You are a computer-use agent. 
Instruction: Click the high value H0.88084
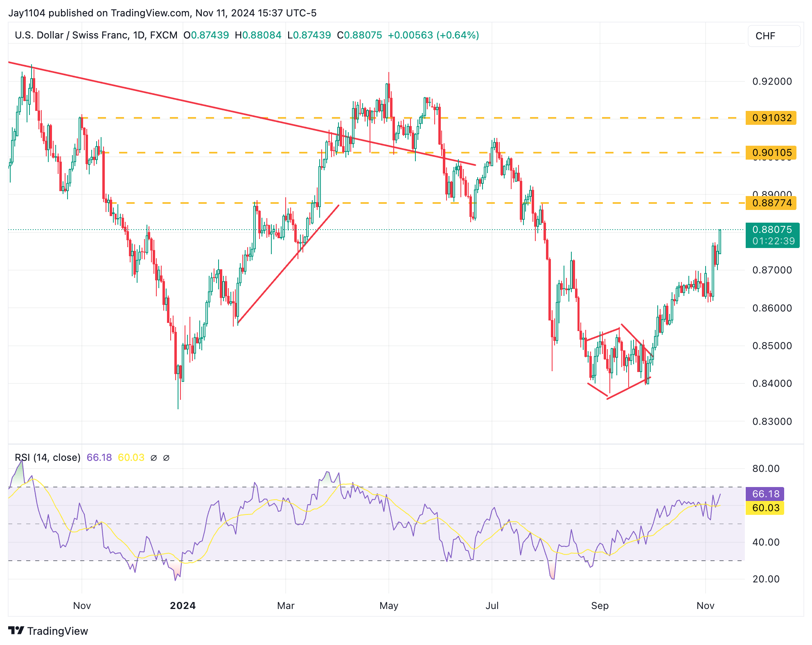tap(258, 35)
